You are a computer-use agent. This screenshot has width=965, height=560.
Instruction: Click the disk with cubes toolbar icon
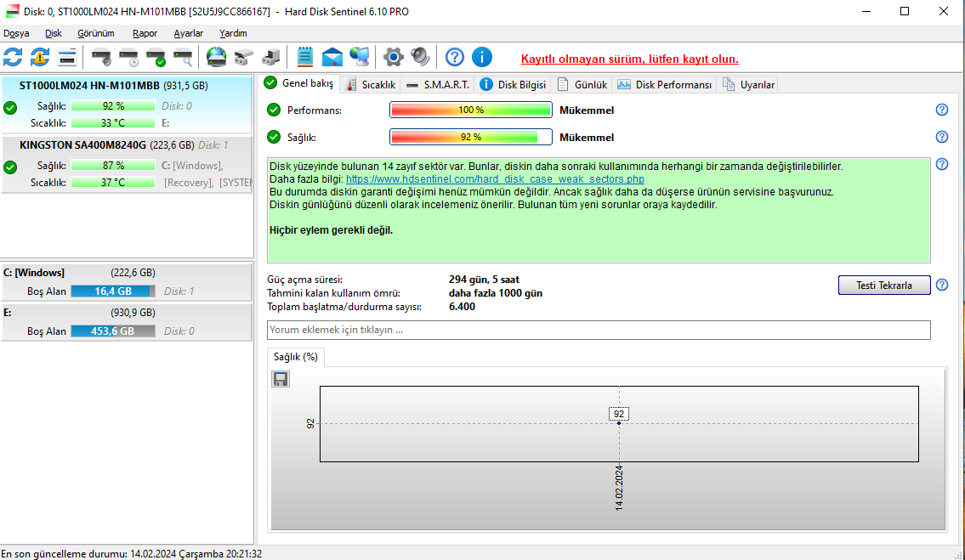[x=244, y=57]
